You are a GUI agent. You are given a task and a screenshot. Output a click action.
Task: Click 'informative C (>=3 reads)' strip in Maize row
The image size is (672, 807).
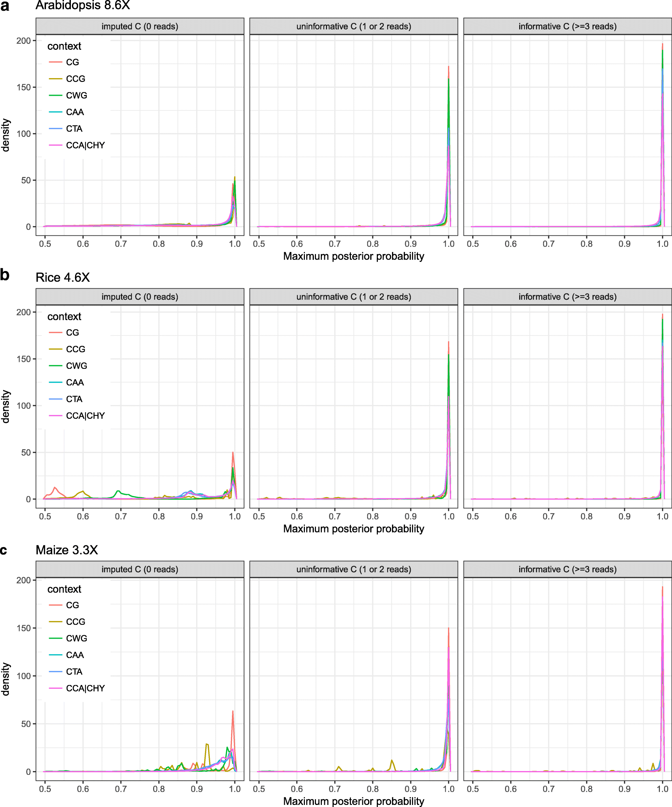click(x=568, y=569)
